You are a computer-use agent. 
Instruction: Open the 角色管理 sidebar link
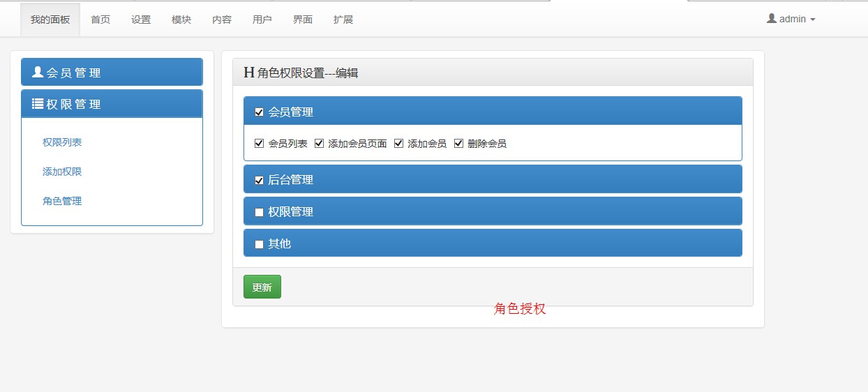point(62,201)
